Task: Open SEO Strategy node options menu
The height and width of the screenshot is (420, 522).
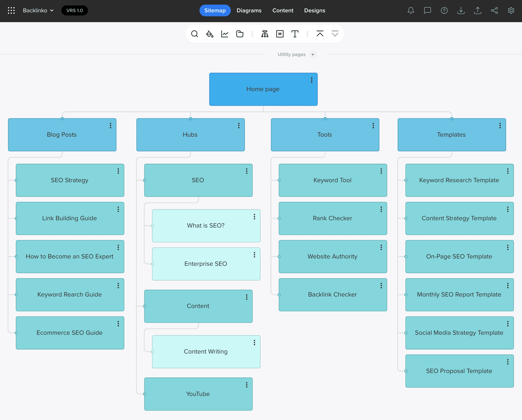Action: click(118, 171)
